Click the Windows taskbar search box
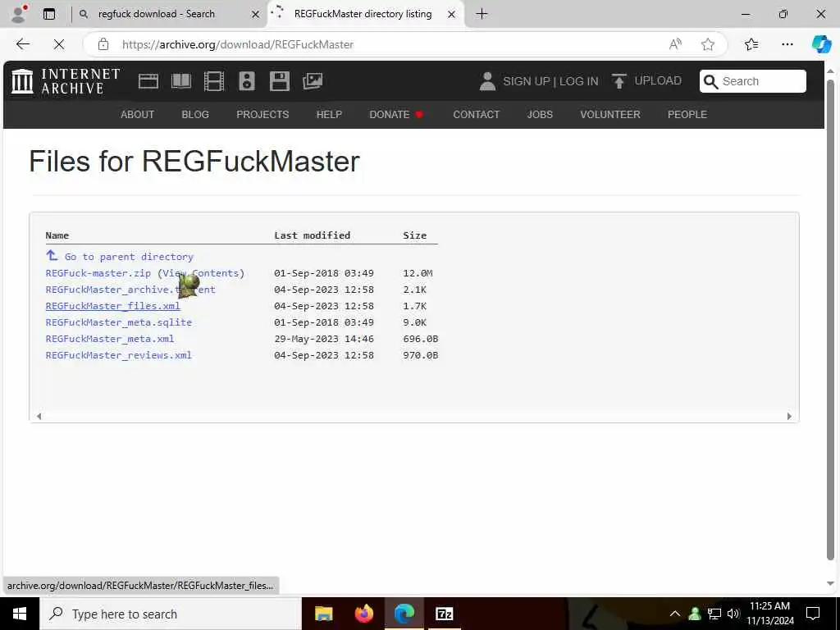840x630 pixels. [x=171, y=614]
